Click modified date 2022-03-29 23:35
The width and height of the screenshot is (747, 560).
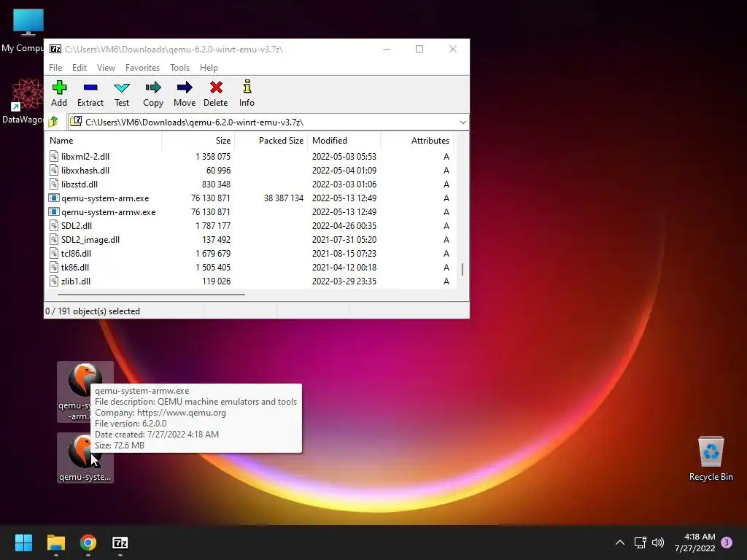click(344, 281)
